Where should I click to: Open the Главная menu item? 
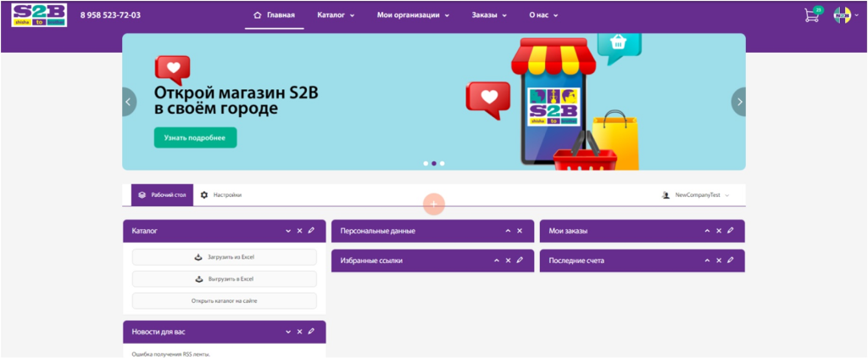click(274, 15)
